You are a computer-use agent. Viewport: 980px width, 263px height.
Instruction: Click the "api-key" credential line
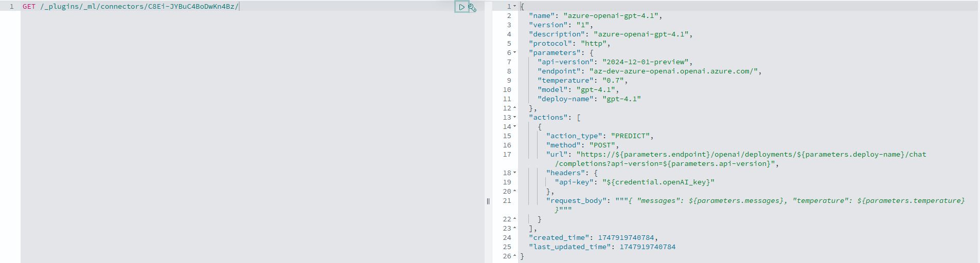pos(634,182)
